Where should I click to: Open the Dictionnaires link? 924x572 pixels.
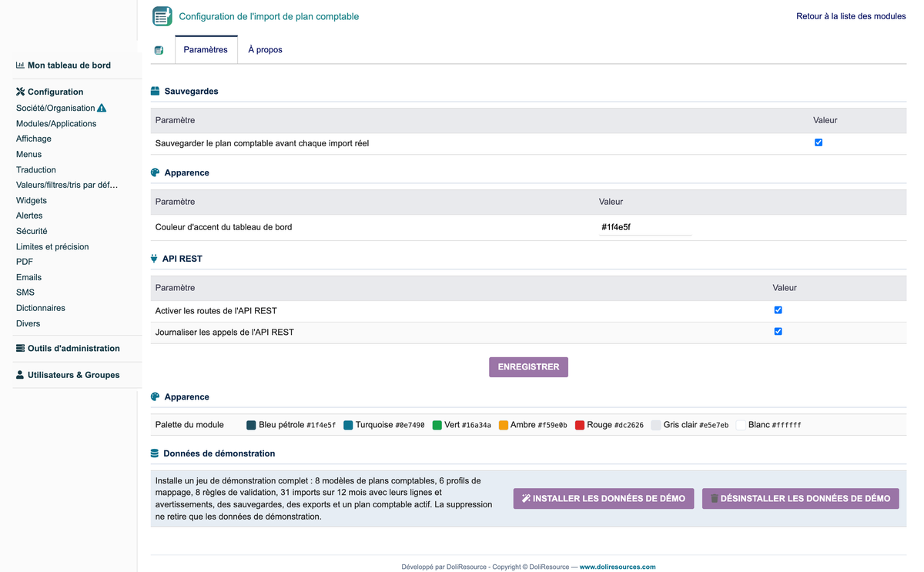(41, 308)
